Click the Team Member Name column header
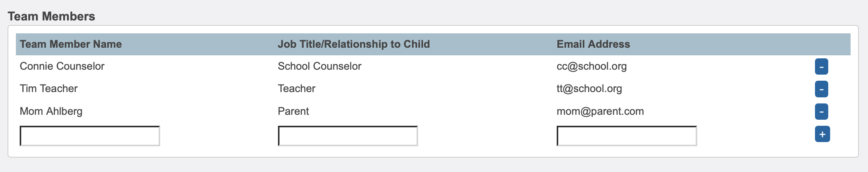The width and height of the screenshot is (868, 172). click(71, 44)
